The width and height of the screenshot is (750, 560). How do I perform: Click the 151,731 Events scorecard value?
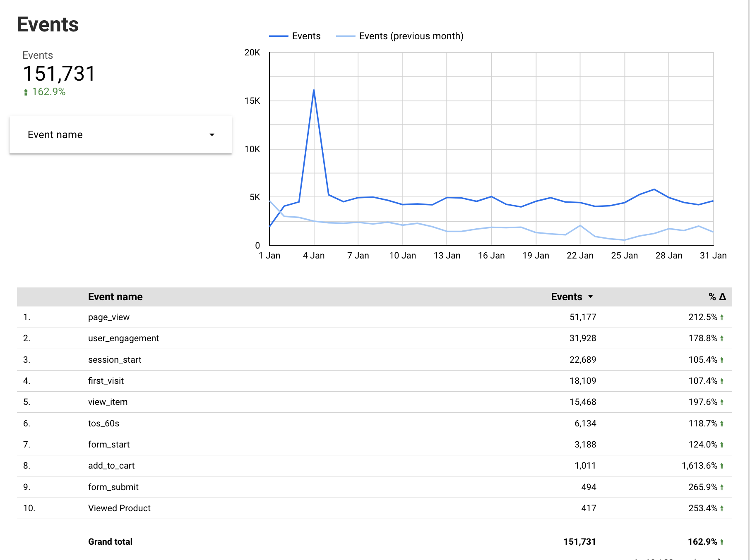pyautogui.click(x=59, y=74)
